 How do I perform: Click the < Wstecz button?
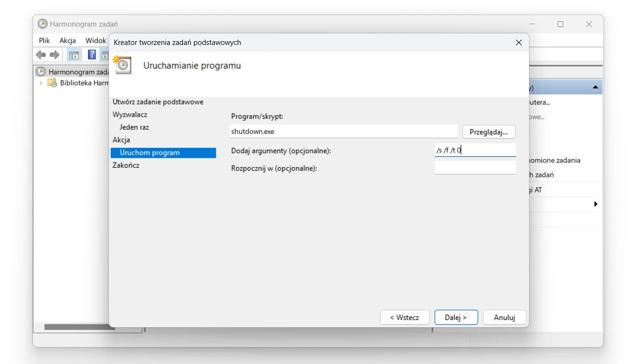point(405,318)
